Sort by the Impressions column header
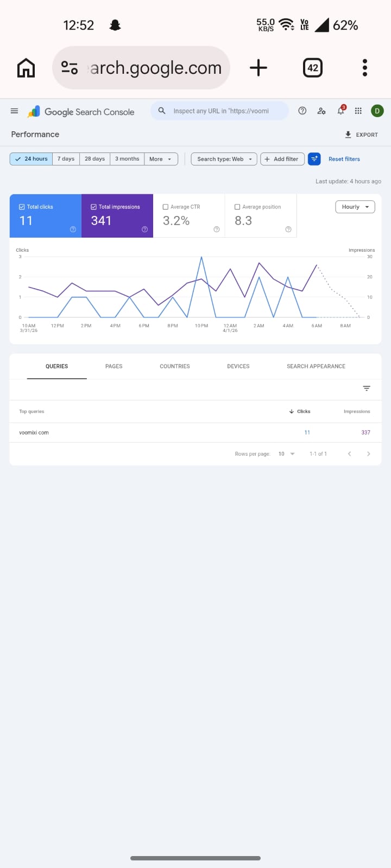This screenshot has width=391, height=868. click(357, 411)
